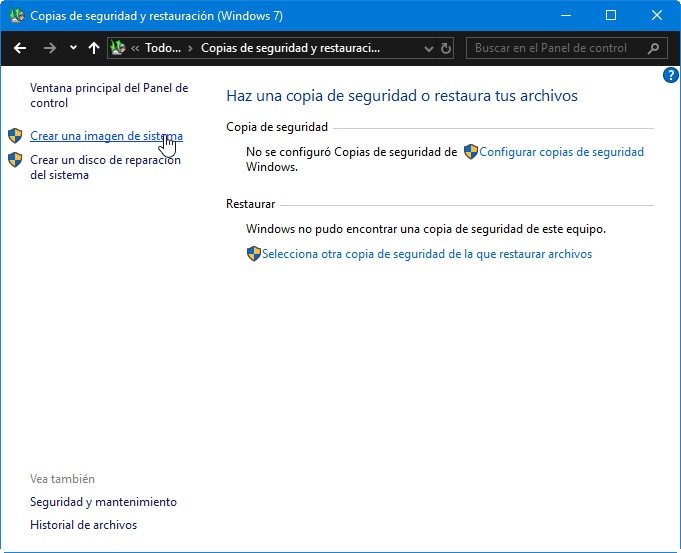Click the forward navigation arrow
Viewport: 681px width, 553px height.
click(50, 48)
